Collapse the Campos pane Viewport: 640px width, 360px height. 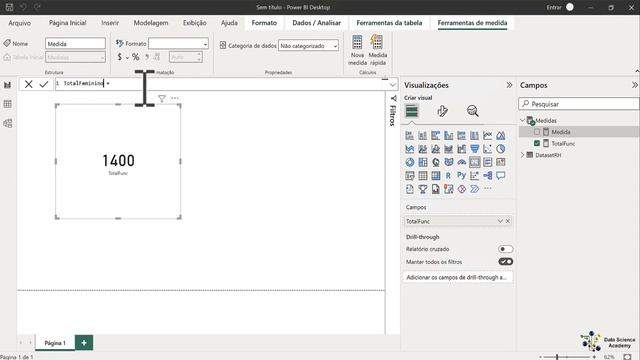pyautogui.click(x=634, y=85)
